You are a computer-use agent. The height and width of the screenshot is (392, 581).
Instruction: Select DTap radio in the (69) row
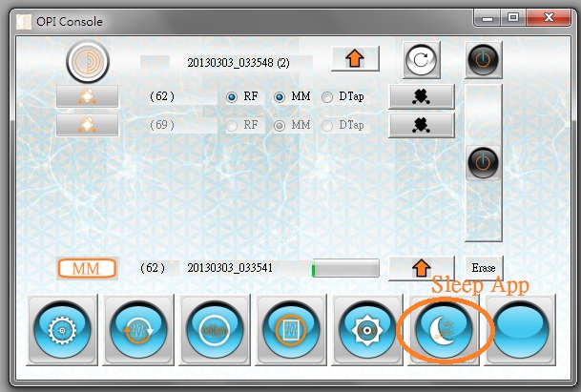[327, 126]
